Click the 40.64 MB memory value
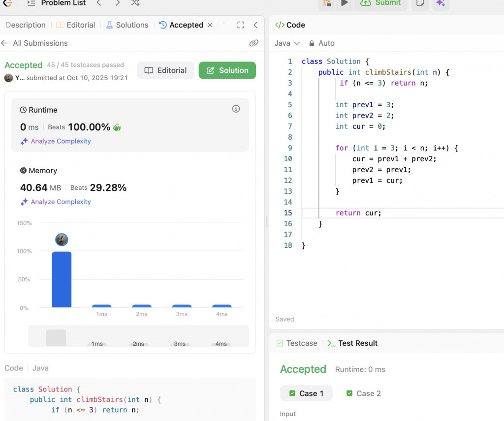The width and height of the screenshot is (504, 421). (x=40, y=187)
